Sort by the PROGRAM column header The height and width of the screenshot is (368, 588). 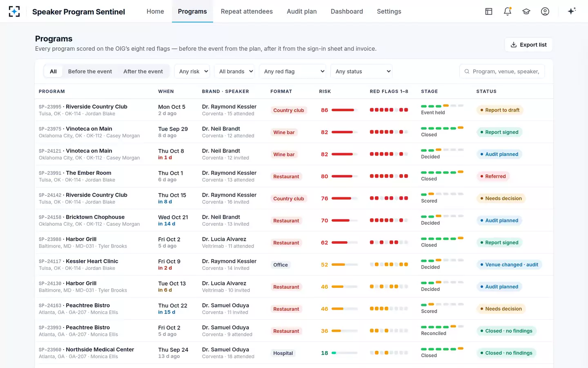(52, 91)
